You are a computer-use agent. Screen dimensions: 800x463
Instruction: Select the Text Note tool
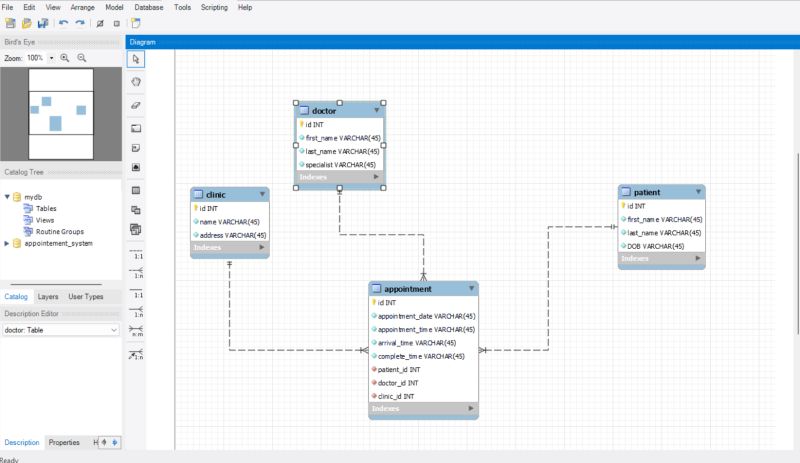[x=136, y=147]
